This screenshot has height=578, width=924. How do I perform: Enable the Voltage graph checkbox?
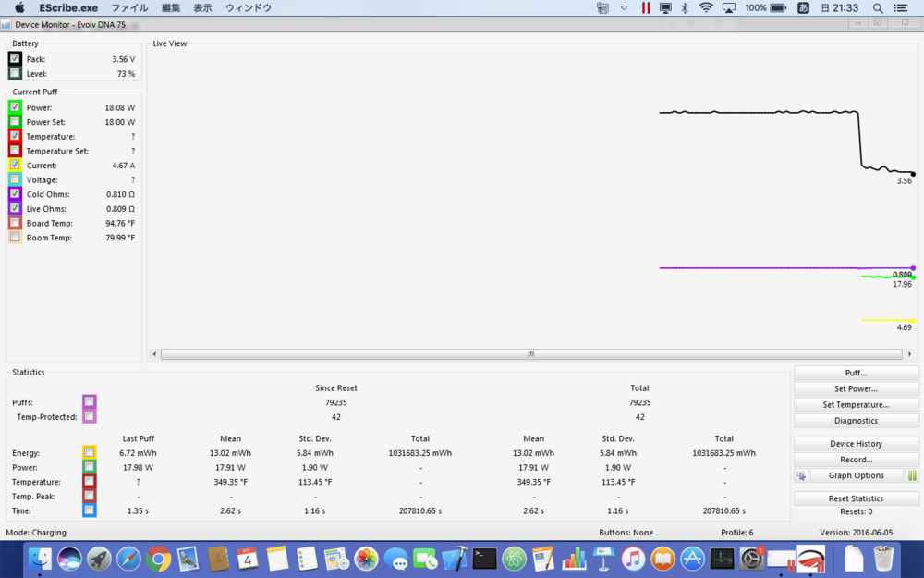15,179
